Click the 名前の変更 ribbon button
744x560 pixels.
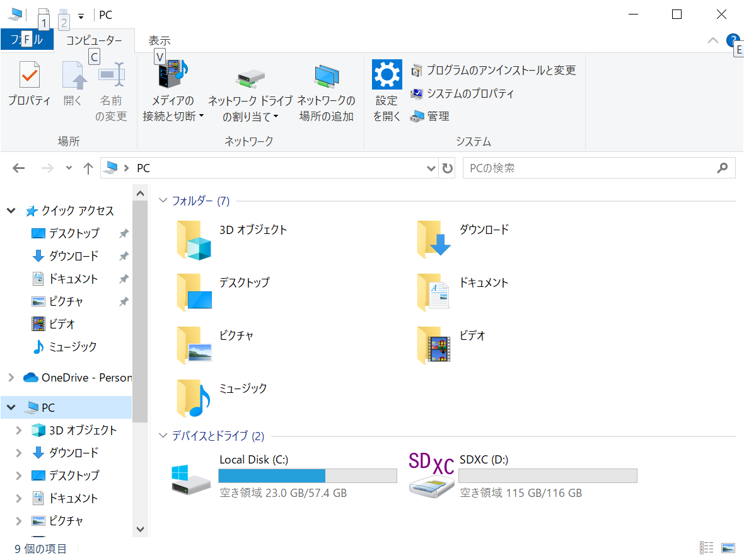pos(111,91)
